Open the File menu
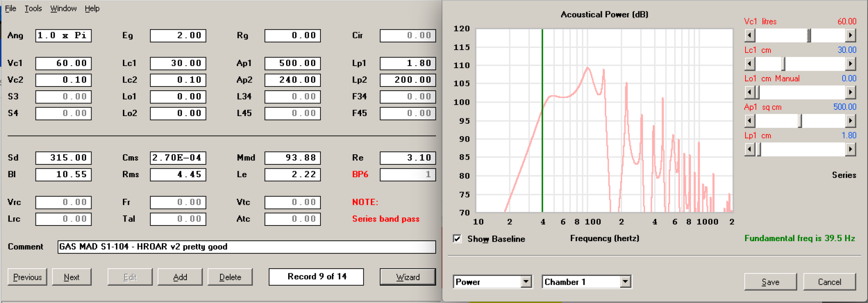The width and height of the screenshot is (868, 303). (11, 8)
